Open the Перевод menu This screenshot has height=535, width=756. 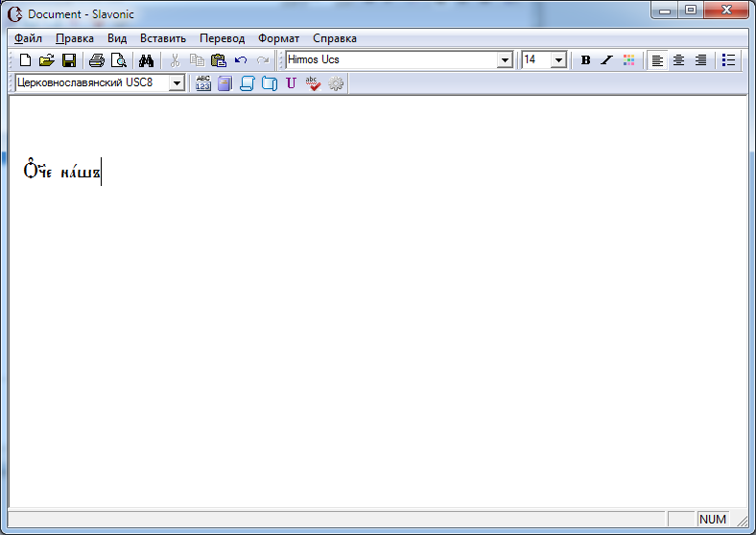[222, 38]
